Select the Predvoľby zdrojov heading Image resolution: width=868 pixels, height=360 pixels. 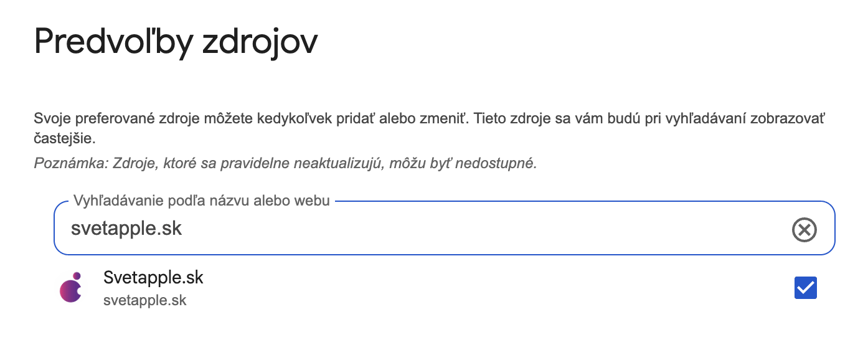click(x=176, y=40)
